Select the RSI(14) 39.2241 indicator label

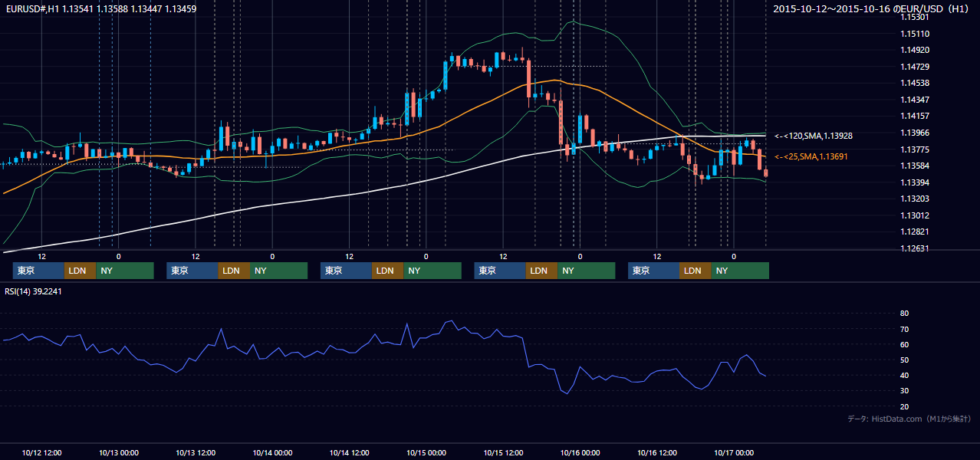[x=33, y=291]
